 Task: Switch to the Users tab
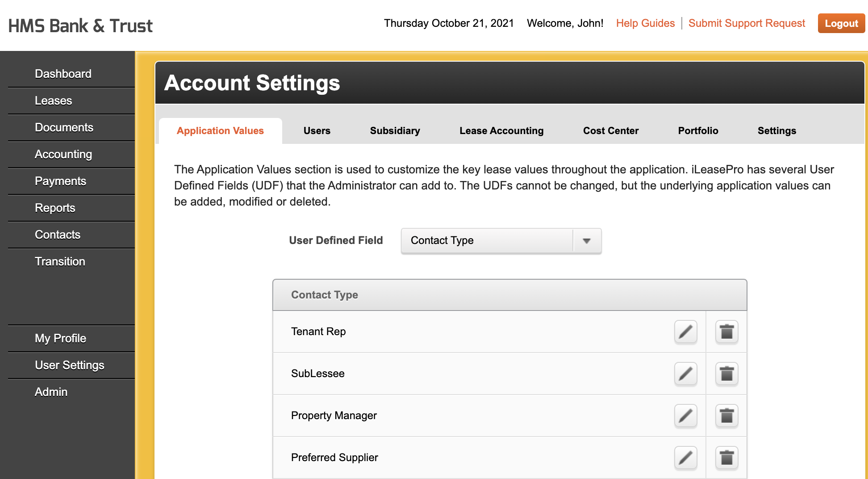pos(317,131)
